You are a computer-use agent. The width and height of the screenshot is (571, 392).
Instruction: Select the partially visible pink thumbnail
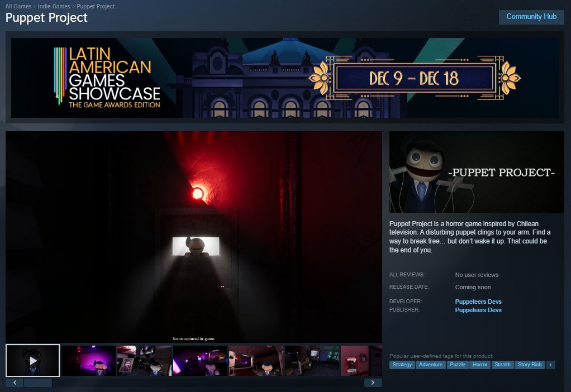(361, 361)
